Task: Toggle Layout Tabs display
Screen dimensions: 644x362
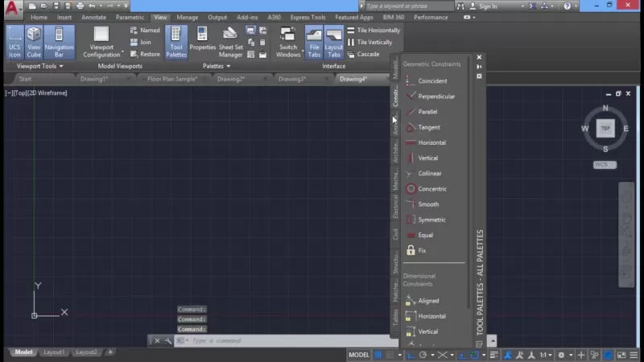Action: pos(334,43)
